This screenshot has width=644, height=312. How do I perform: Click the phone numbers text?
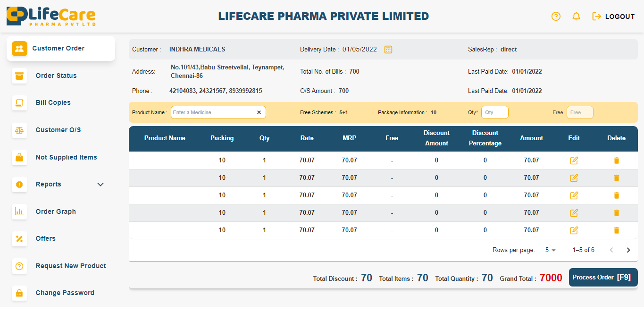[x=216, y=91]
